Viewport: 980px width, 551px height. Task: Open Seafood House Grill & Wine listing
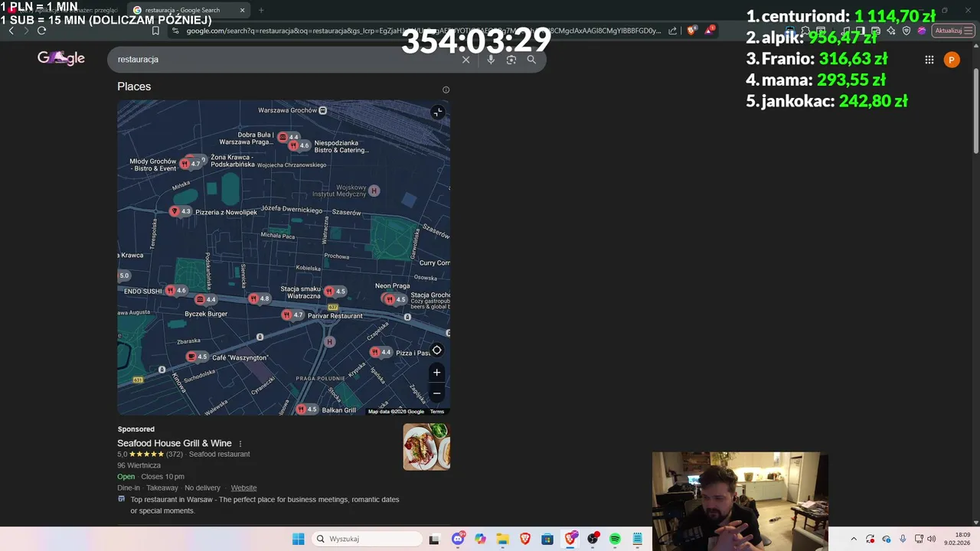[175, 443]
